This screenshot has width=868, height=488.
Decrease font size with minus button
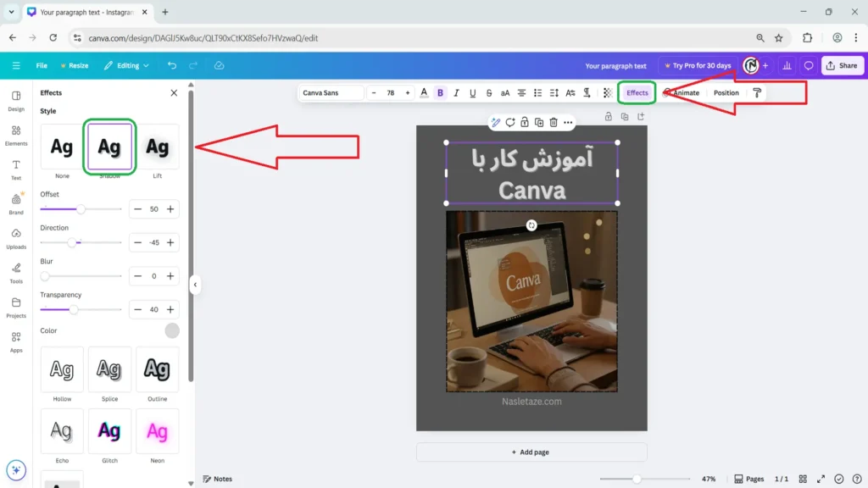tap(374, 93)
